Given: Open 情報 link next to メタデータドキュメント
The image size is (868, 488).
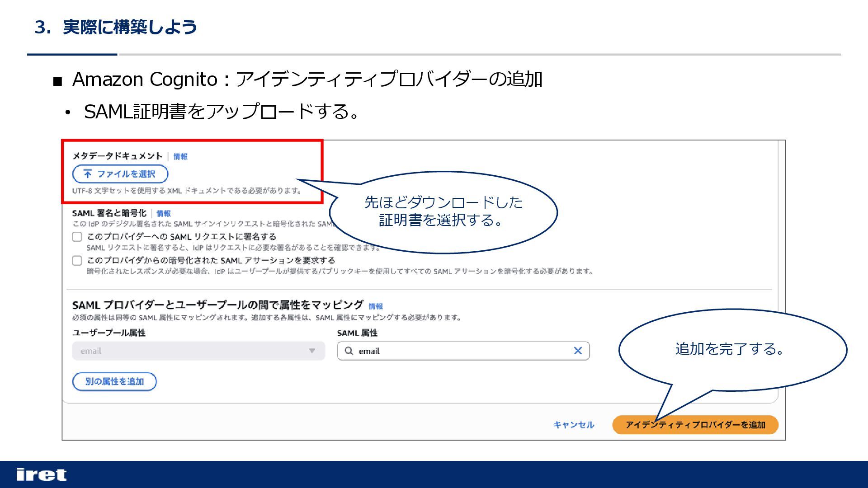Looking at the screenshot, I should pos(180,157).
